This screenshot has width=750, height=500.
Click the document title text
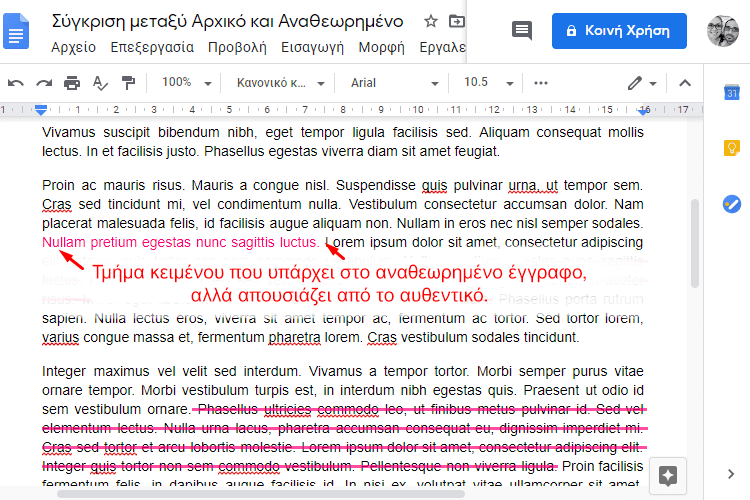click(x=227, y=22)
